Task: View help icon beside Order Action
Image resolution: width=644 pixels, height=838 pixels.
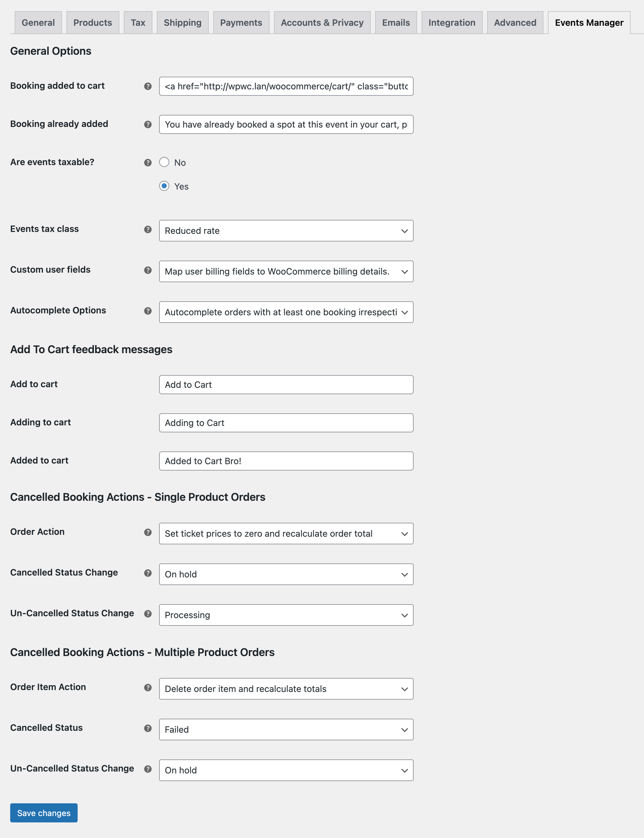Action: [x=148, y=533]
